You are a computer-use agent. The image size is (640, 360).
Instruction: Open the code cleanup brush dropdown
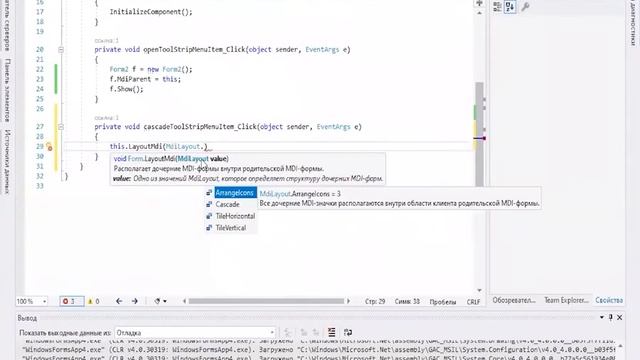pos(160,301)
